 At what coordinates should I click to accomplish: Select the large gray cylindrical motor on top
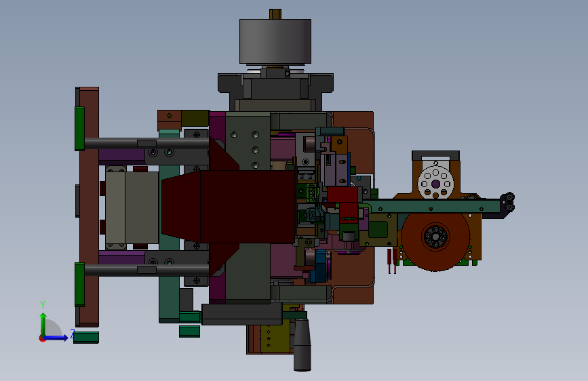[x=275, y=41]
